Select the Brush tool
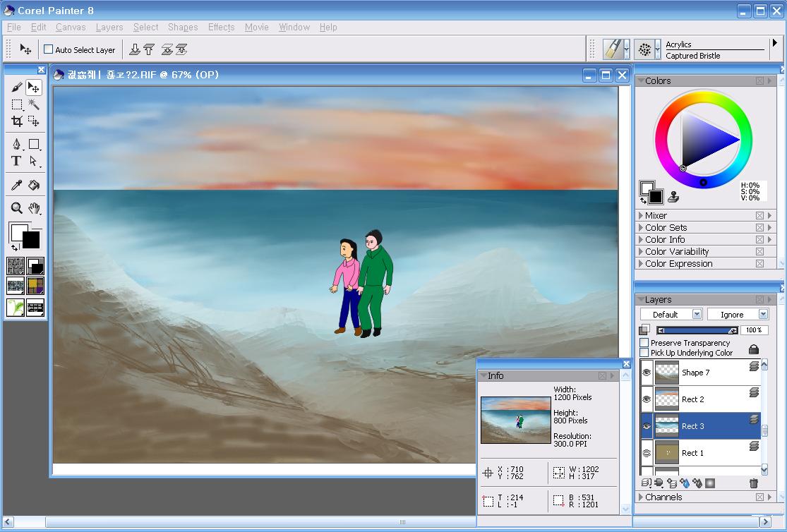The image size is (787, 532). coord(17,87)
